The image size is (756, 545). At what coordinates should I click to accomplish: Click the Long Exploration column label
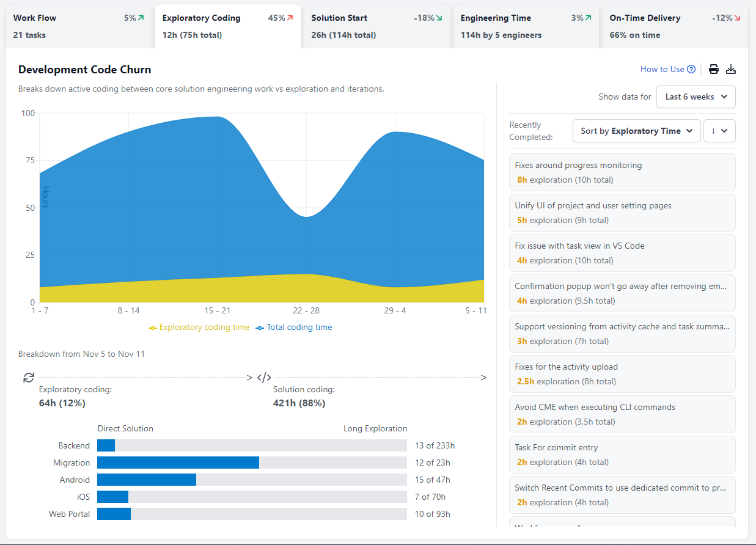[x=375, y=428]
